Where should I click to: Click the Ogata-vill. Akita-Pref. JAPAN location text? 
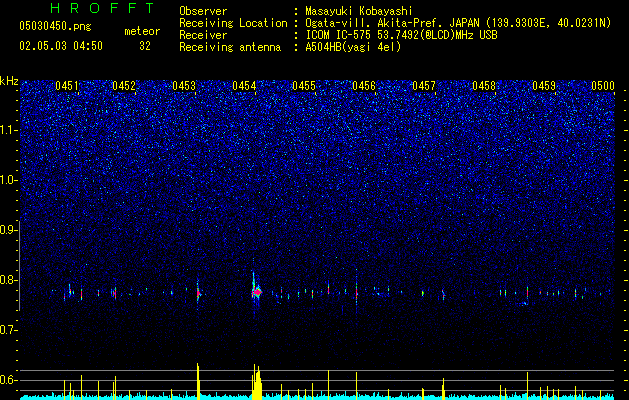458,23
